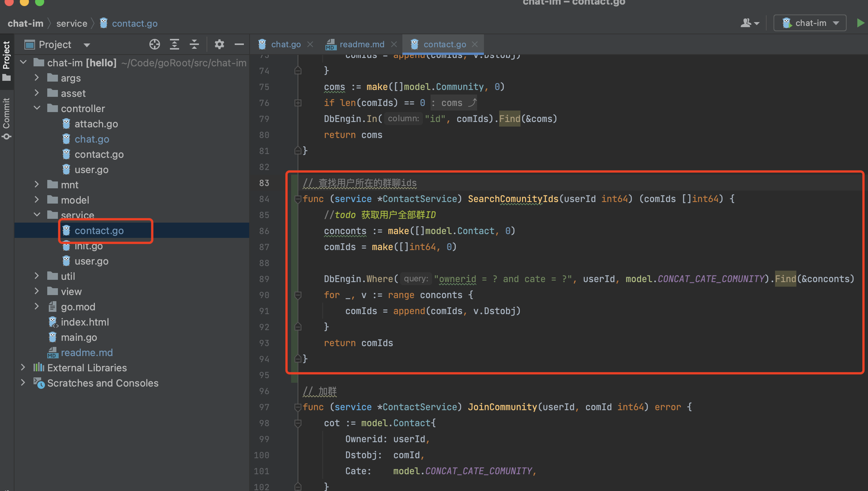Expand the util folder

pyautogui.click(x=37, y=276)
